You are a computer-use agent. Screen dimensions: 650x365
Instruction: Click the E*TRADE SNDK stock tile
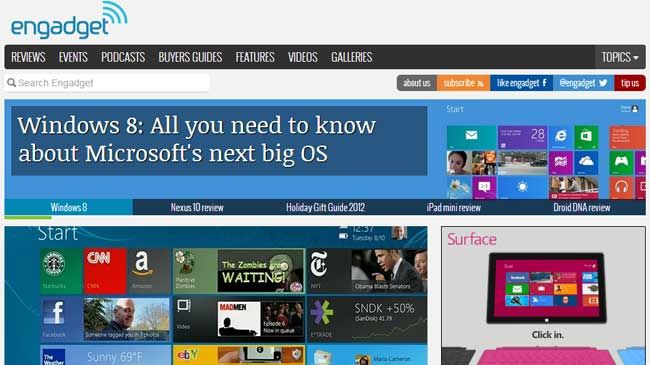pos(367,319)
